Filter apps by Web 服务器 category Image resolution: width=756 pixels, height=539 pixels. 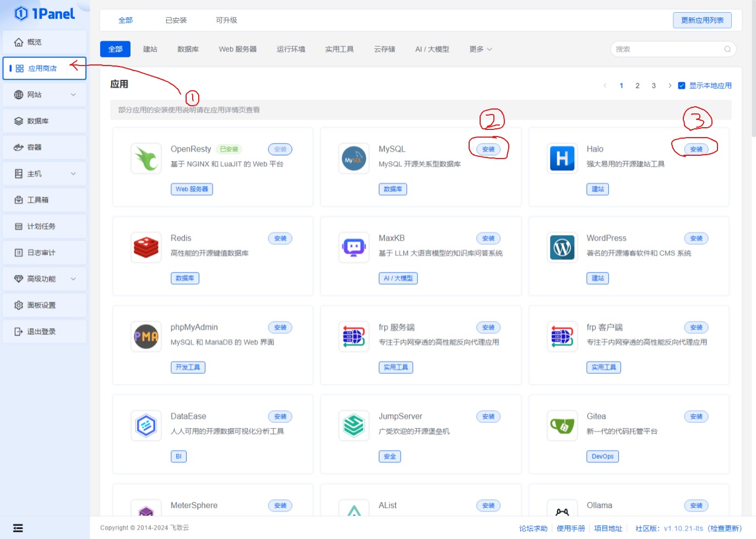point(238,49)
